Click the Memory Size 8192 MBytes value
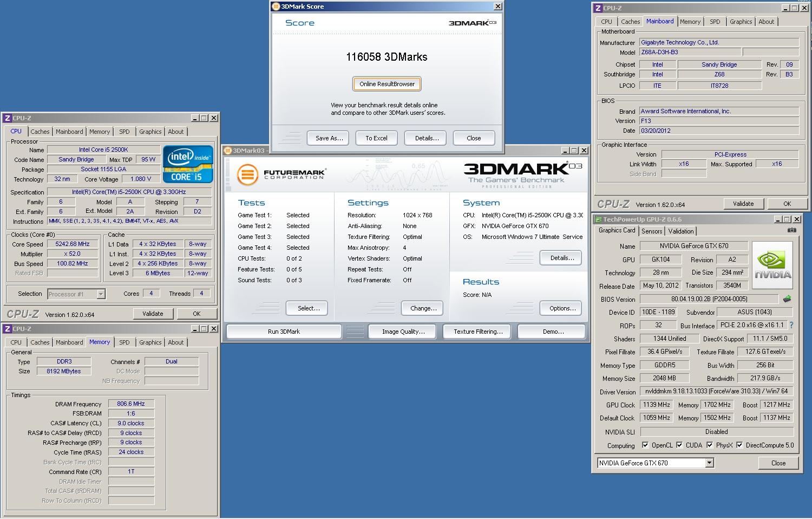The width and height of the screenshot is (812, 519). [64, 371]
